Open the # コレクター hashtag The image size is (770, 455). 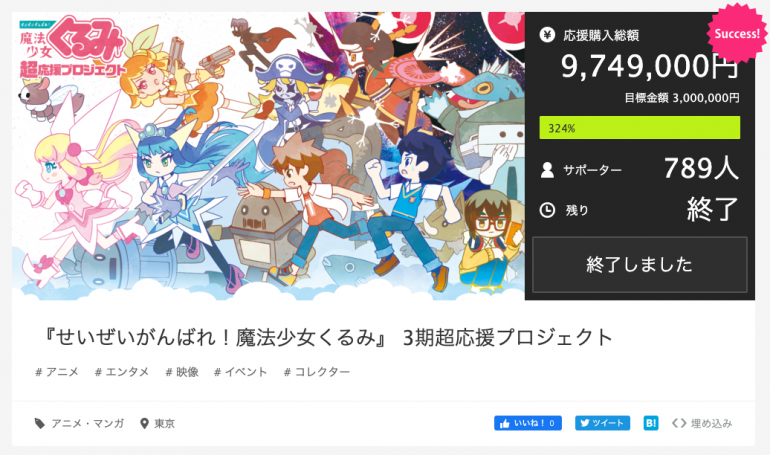tap(317, 372)
